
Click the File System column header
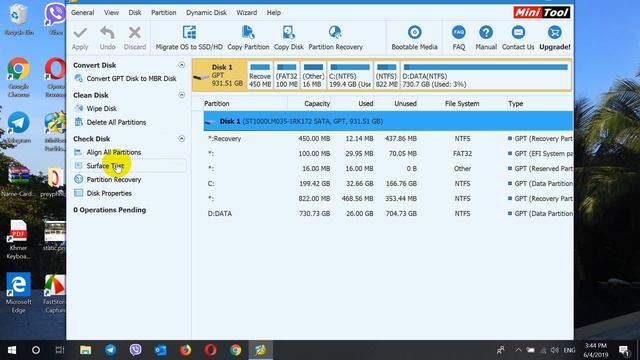pyautogui.click(x=462, y=104)
